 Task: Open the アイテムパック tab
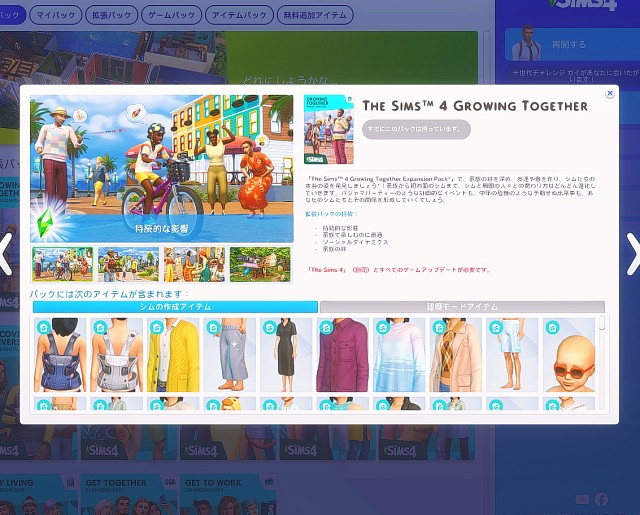pos(239,15)
